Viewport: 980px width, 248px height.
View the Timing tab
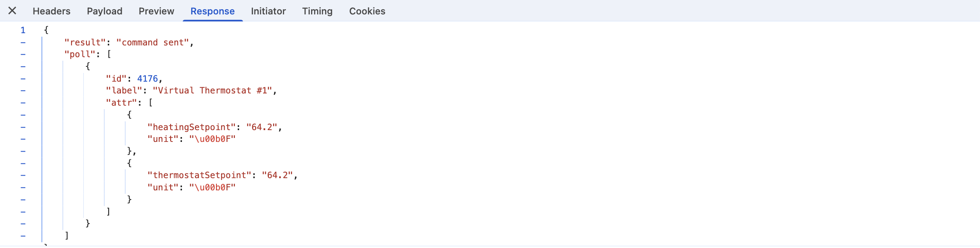(x=317, y=11)
